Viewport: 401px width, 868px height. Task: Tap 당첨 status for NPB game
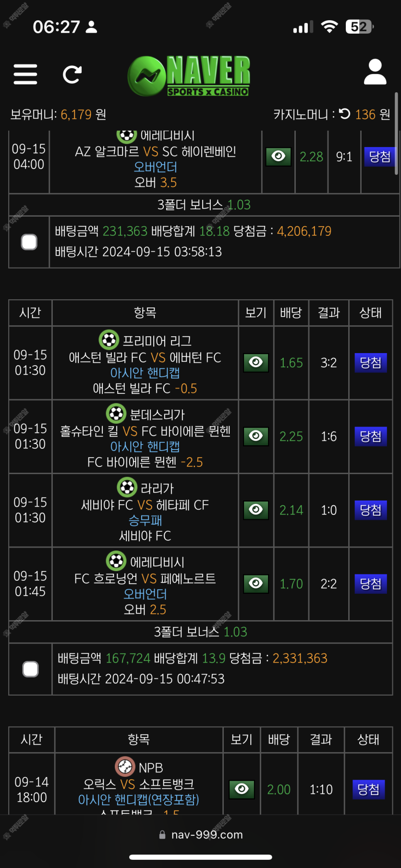tap(369, 789)
